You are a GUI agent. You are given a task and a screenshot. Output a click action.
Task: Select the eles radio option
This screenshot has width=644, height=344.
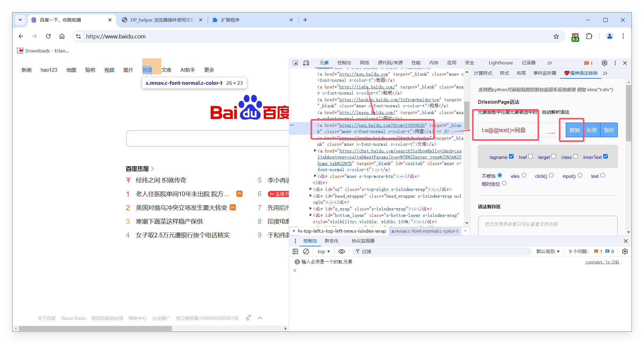pos(524,175)
